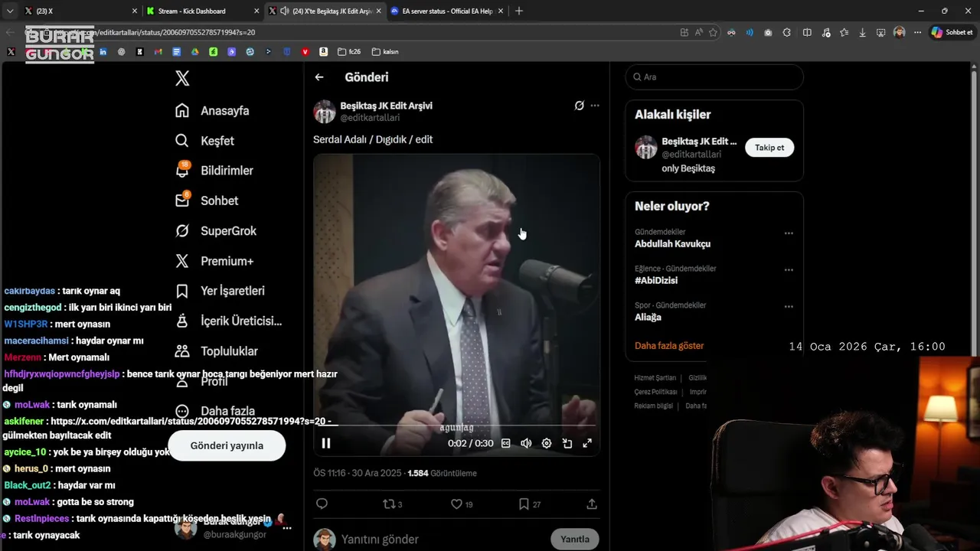This screenshot has height=551, width=980.
Task: Mute the video sound
Action: pyautogui.click(x=526, y=443)
